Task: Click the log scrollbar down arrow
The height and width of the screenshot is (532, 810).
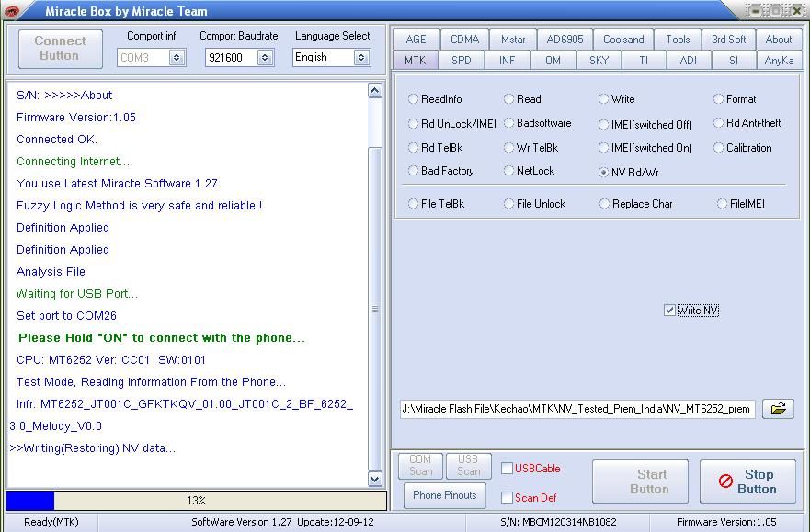Action: click(374, 479)
